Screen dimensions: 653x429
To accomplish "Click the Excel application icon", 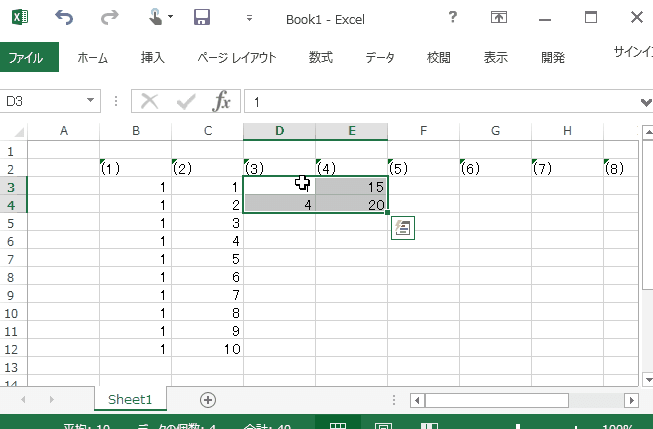I will point(20,17).
